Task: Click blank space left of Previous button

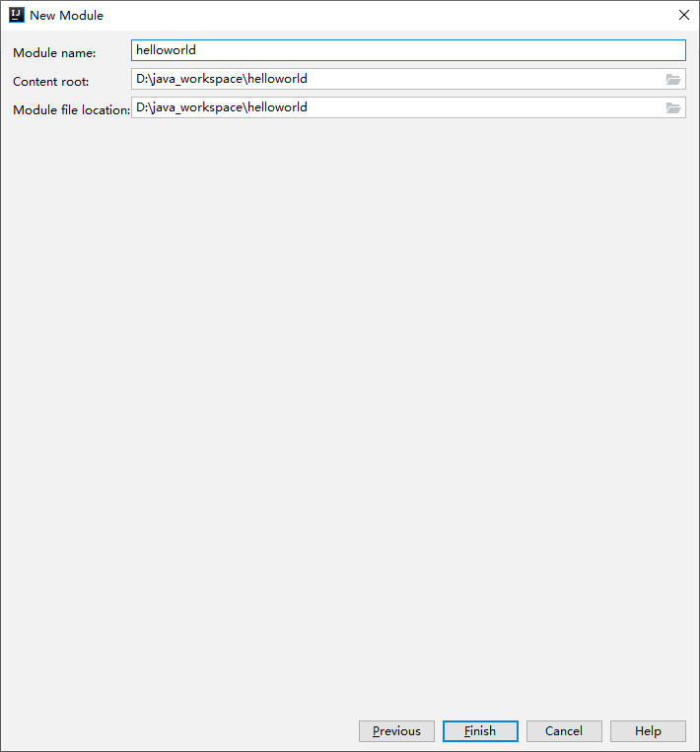Action: pyautogui.click(x=177, y=731)
